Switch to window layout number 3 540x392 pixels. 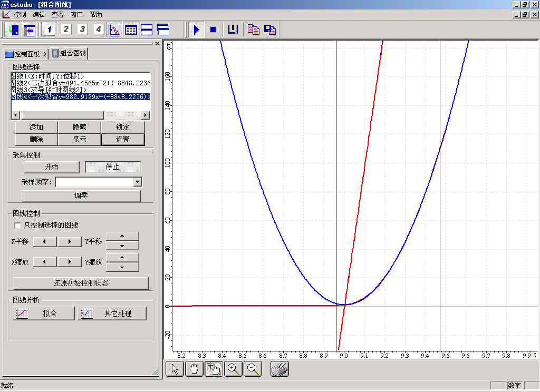point(82,30)
